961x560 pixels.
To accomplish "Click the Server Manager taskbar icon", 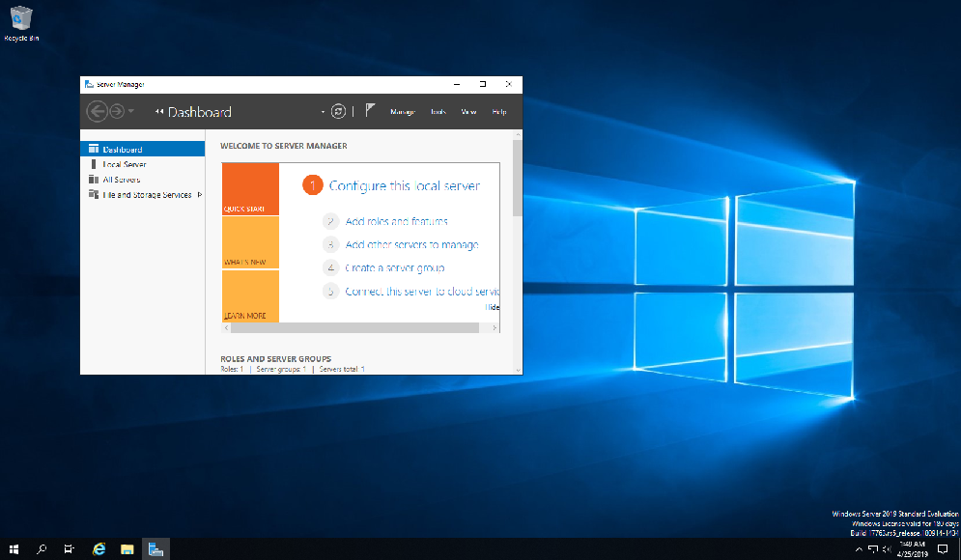I will tap(155, 549).
